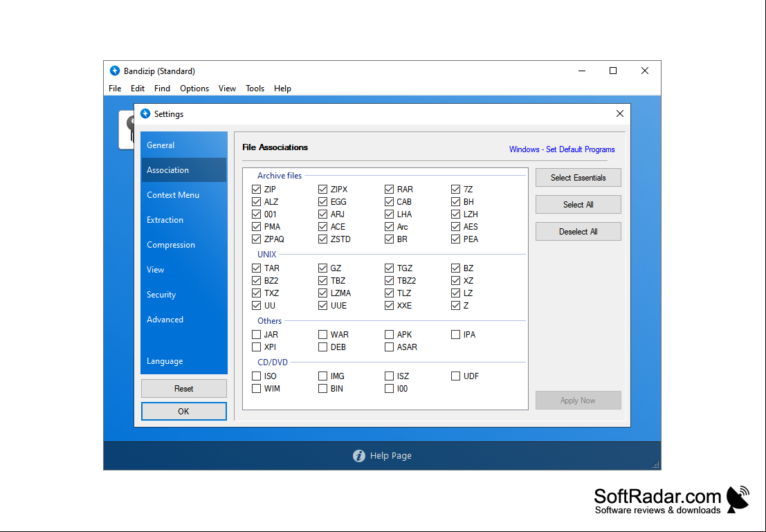Open the Options menu
This screenshot has width=766, height=532.
194,89
